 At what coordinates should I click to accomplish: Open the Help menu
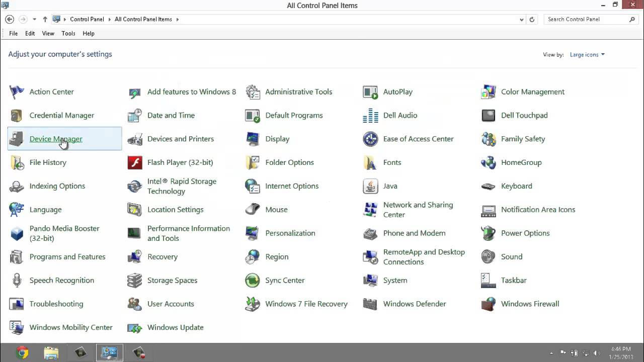point(89,34)
